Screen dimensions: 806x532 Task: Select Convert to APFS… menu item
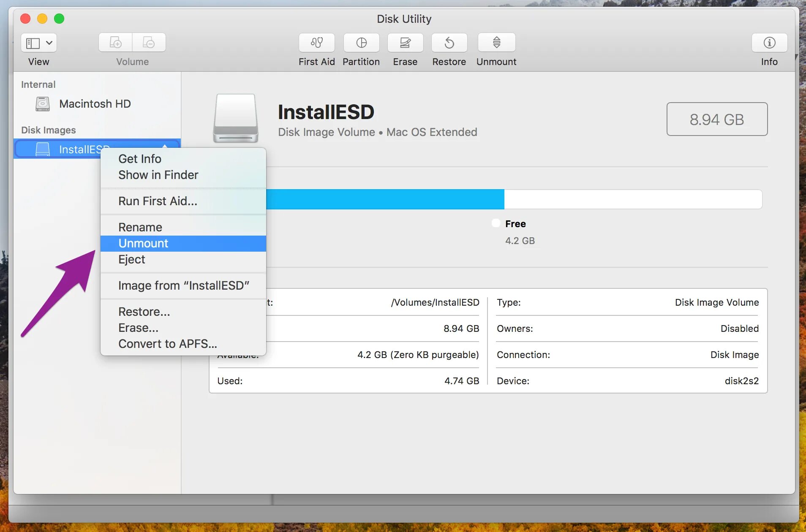click(x=183, y=344)
